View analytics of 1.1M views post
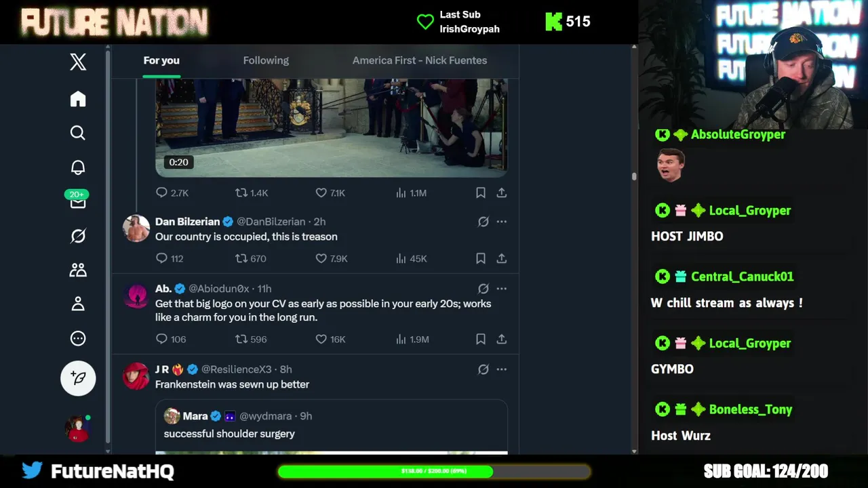The width and height of the screenshot is (868, 488). (x=411, y=193)
